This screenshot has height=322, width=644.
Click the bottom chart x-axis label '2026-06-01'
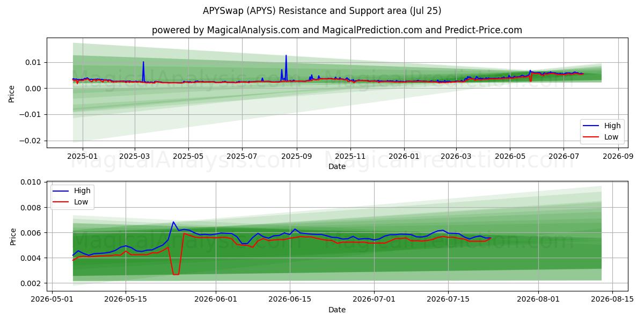216,299
